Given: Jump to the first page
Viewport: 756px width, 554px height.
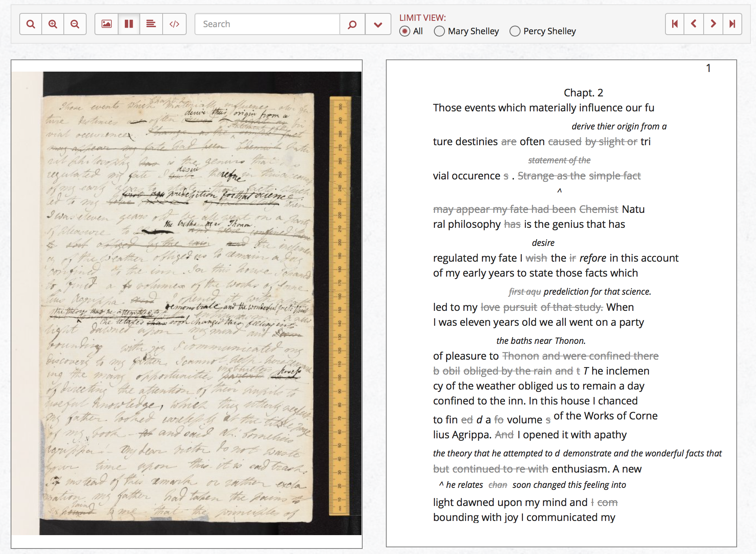Looking at the screenshot, I should [674, 24].
